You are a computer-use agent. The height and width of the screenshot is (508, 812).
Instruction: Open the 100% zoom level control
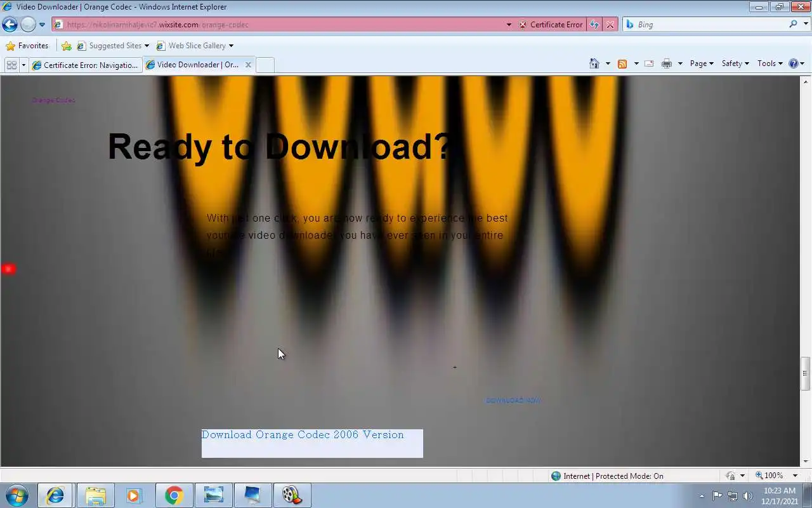coord(769,476)
